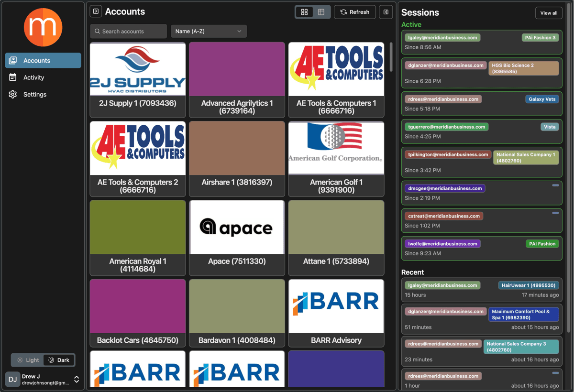Open Airshare 1 brown card

[x=237, y=159]
